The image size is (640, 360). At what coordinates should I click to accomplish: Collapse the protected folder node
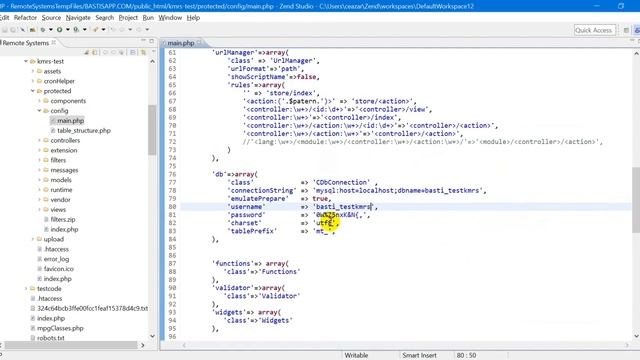[33, 91]
